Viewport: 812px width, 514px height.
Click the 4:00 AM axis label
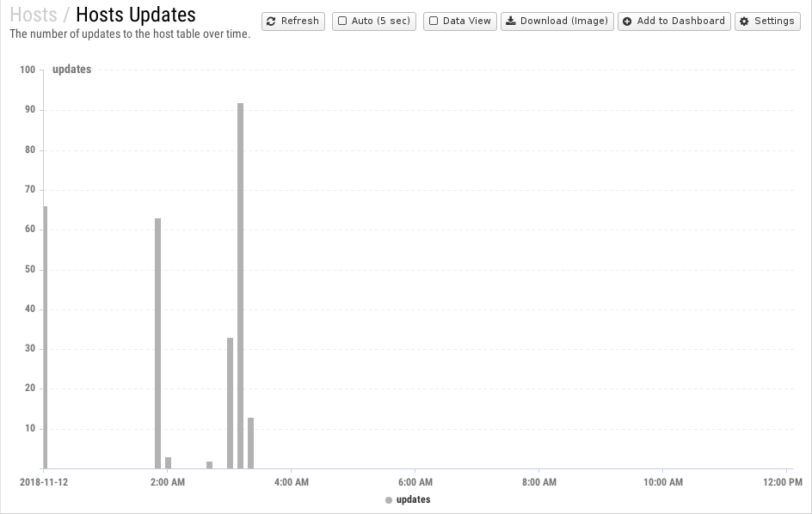[292, 482]
